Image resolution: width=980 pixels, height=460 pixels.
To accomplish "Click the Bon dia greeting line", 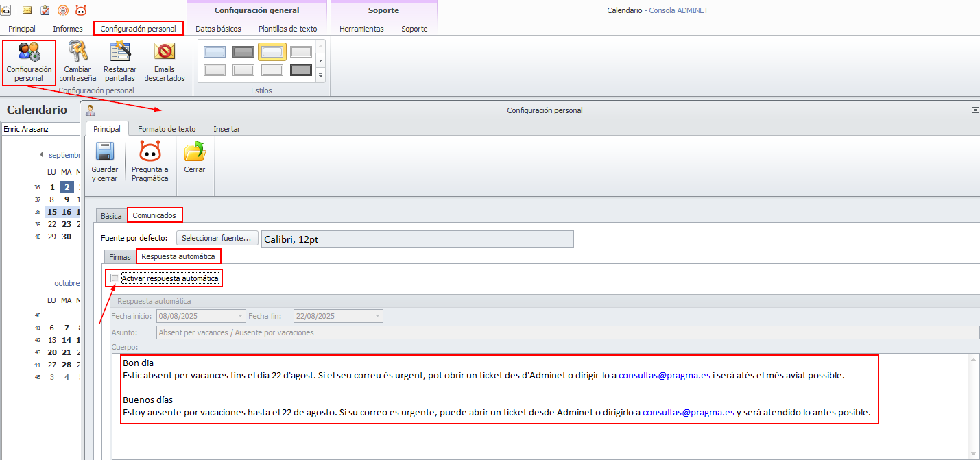I will pos(138,363).
